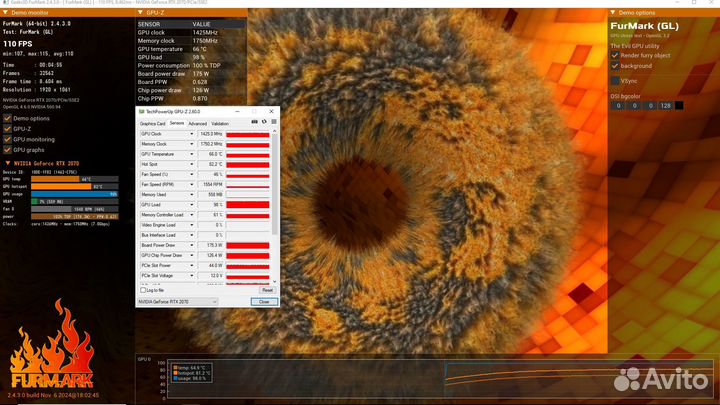This screenshot has width=720, height=405.
Task: Click the black OSI bgcolor swatch
Action: [679, 106]
